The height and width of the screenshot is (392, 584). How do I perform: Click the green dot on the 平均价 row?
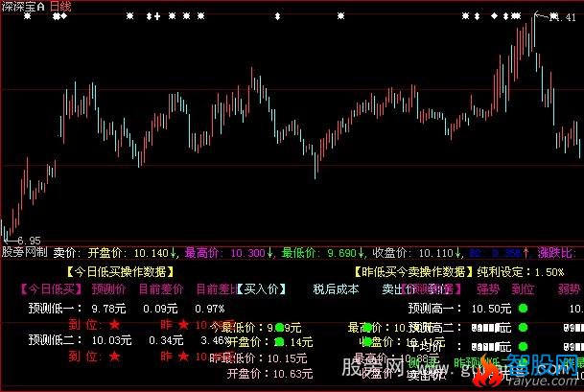[523, 347]
